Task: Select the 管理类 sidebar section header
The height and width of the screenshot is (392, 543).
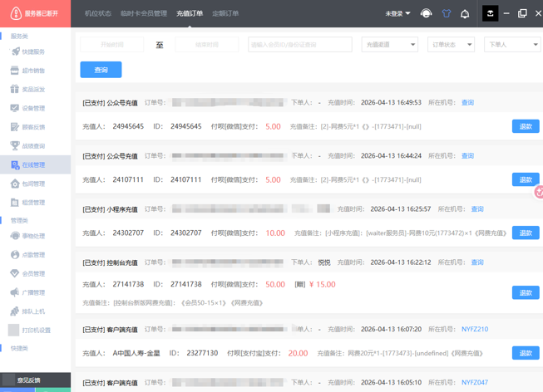Action: 19,220
